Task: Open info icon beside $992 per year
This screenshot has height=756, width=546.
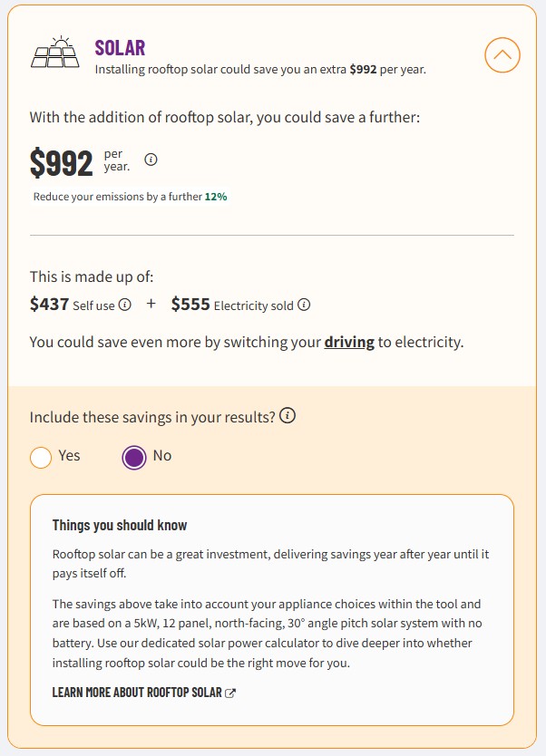Action: pos(151,160)
